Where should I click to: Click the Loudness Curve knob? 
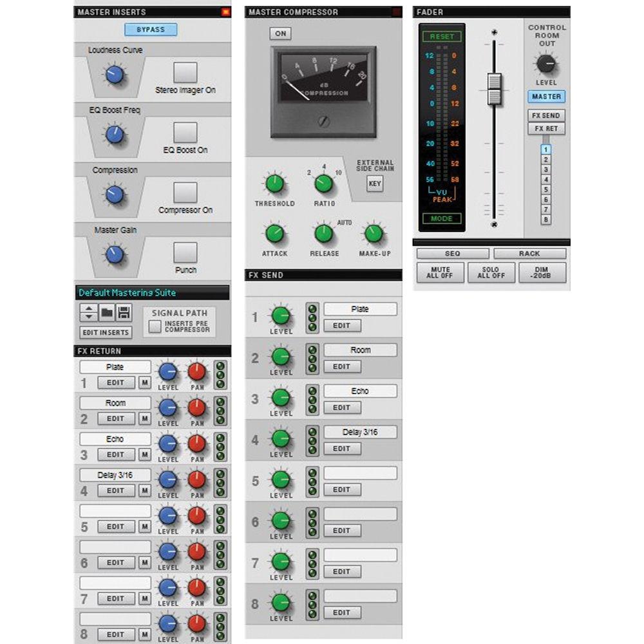click(x=115, y=74)
